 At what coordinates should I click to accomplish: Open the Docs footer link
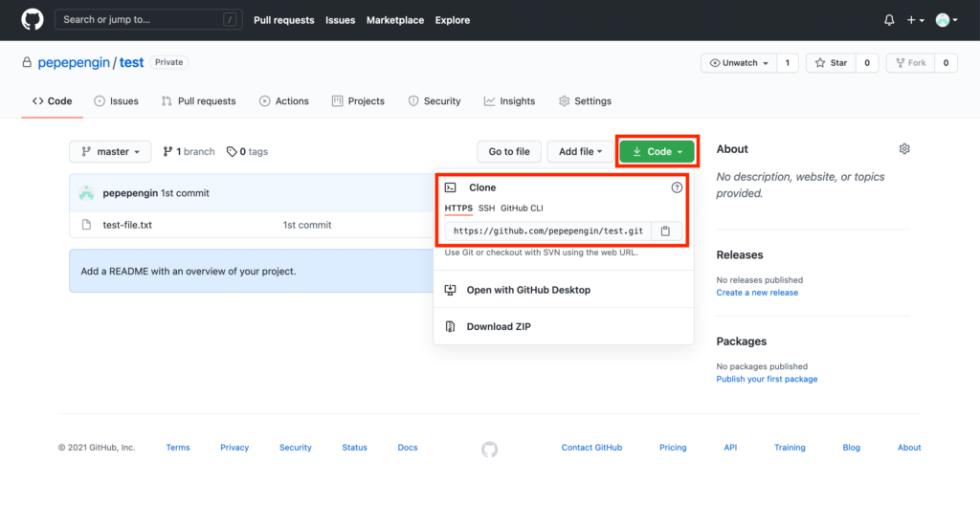point(408,448)
